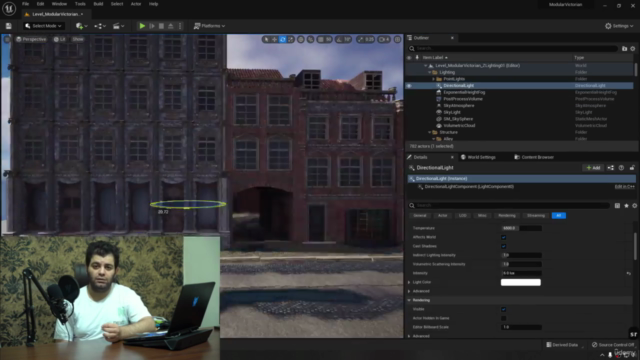Open the quick add content dropdown
The height and width of the screenshot is (360, 640).
click(x=82, y=26)
